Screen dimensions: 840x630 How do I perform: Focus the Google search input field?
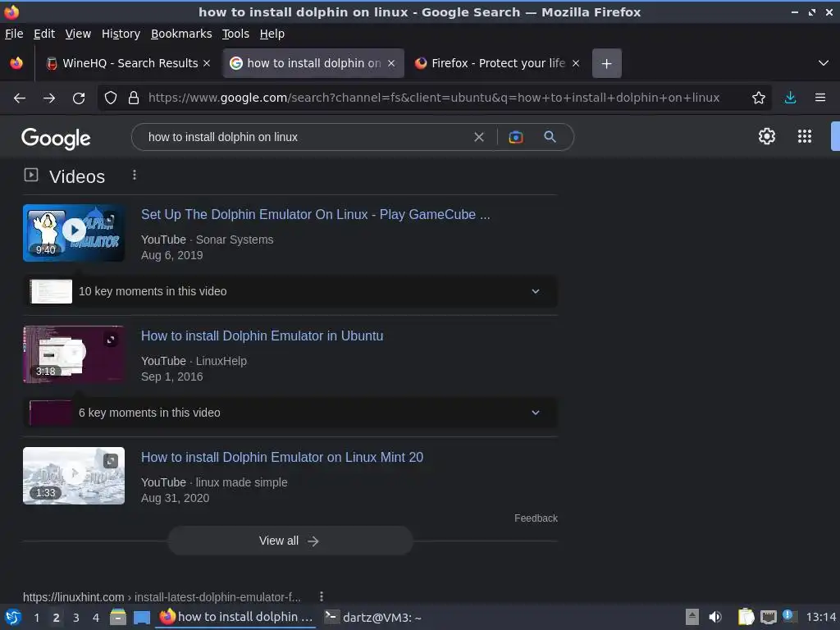pyautogui.click(x=305, y=137)
